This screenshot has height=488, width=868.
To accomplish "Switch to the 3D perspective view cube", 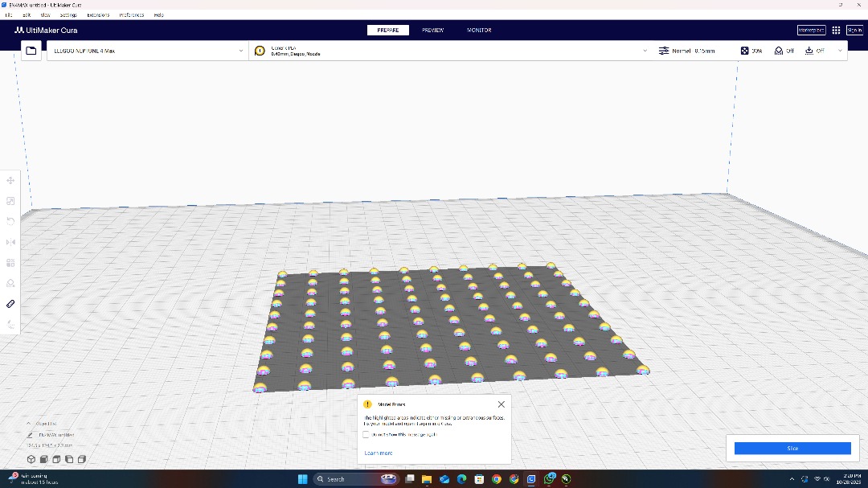I will (31, 459).
